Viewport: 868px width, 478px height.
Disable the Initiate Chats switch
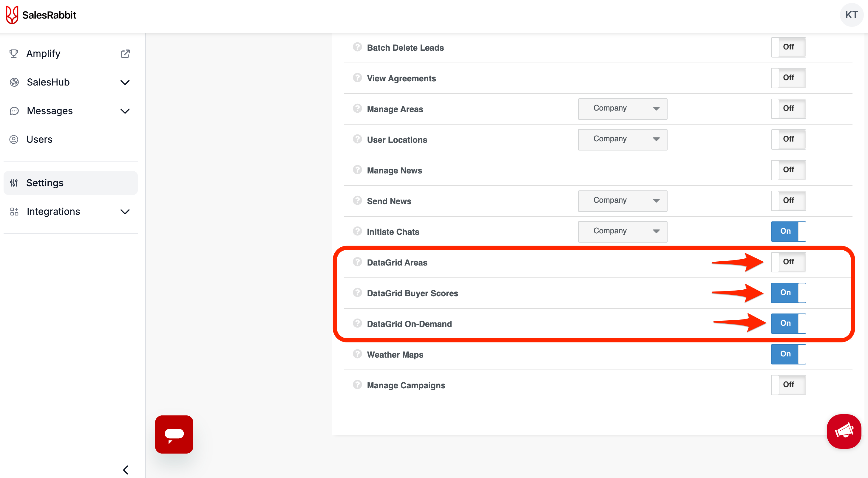point(788,231)
